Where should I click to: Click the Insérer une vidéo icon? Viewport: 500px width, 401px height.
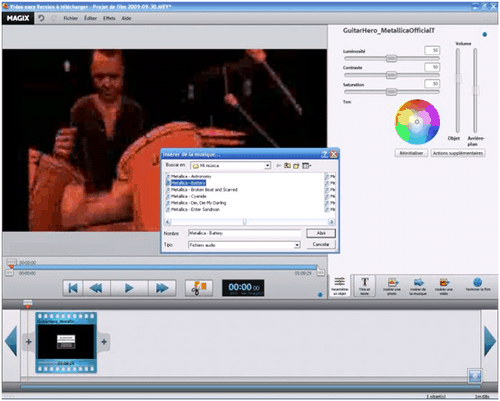click(x=444, y=286)
